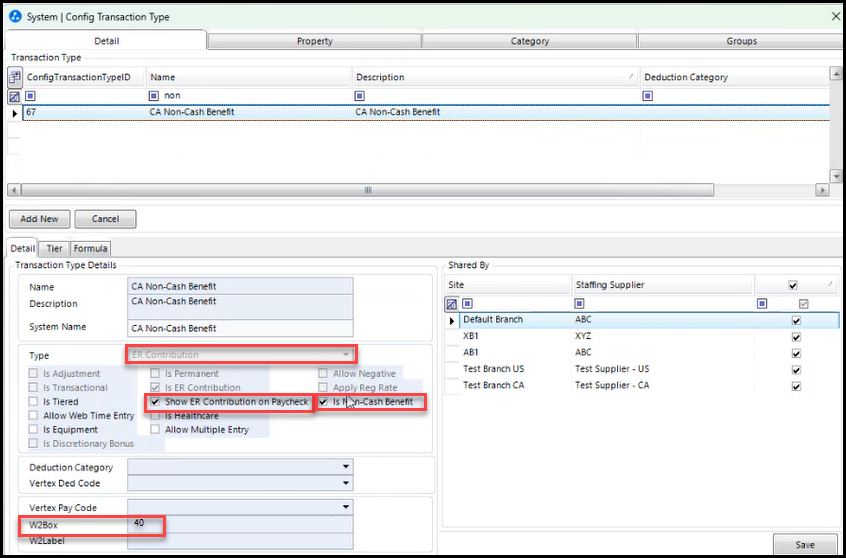Select the row indicator arrow for row 67
The height and width of the screenshot is (558, 846).
(15, 113)
